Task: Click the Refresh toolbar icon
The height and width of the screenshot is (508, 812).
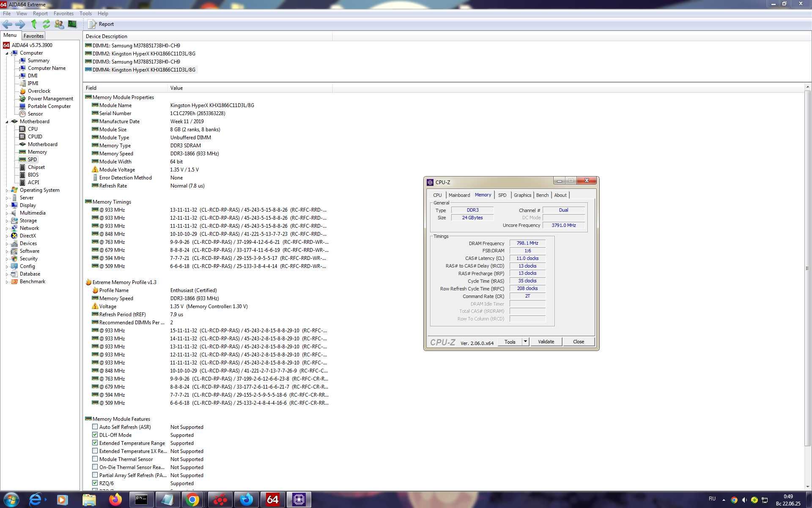Action: [46, 24]
